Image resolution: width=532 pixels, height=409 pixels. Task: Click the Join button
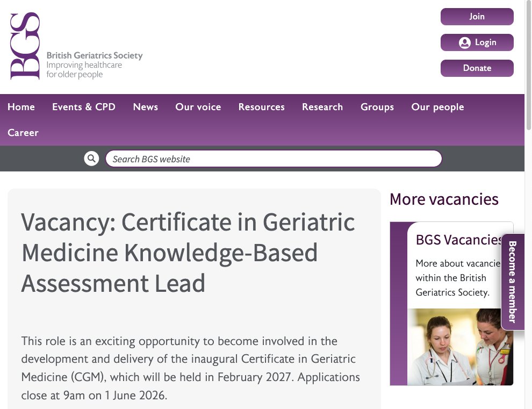click(477, 17)
